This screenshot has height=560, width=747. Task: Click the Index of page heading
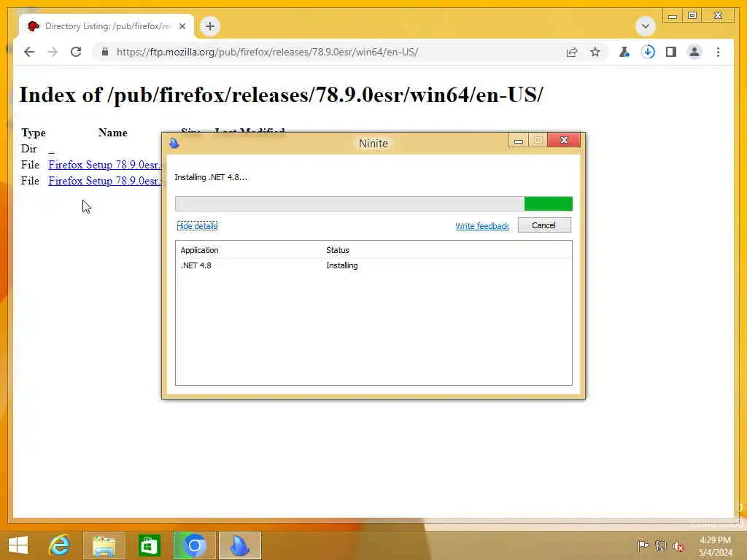pos(281,94)
